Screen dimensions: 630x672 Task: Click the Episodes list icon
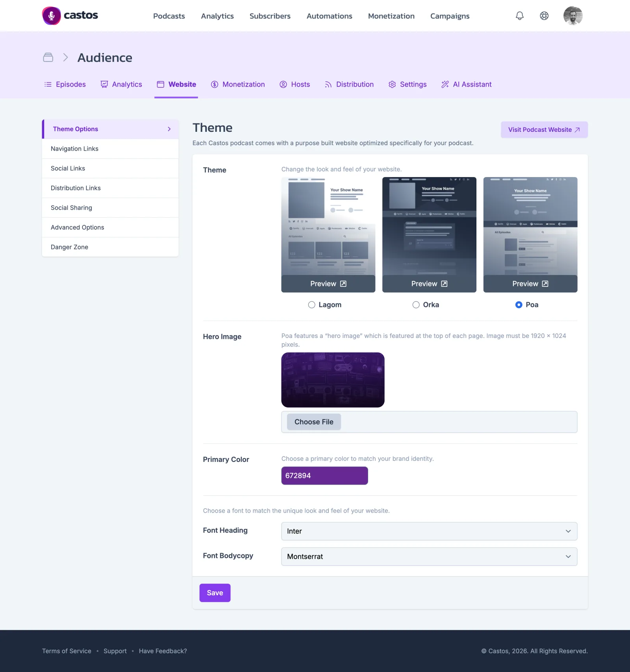pyautogui.click(x=48, y=84)
